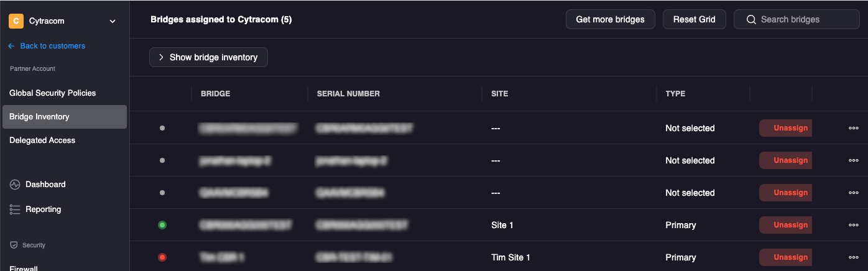This screenshot has width=868, height=271.
Task: Go to the Bridge Inventory sidebar item
Action: click(x=65, y=117)
